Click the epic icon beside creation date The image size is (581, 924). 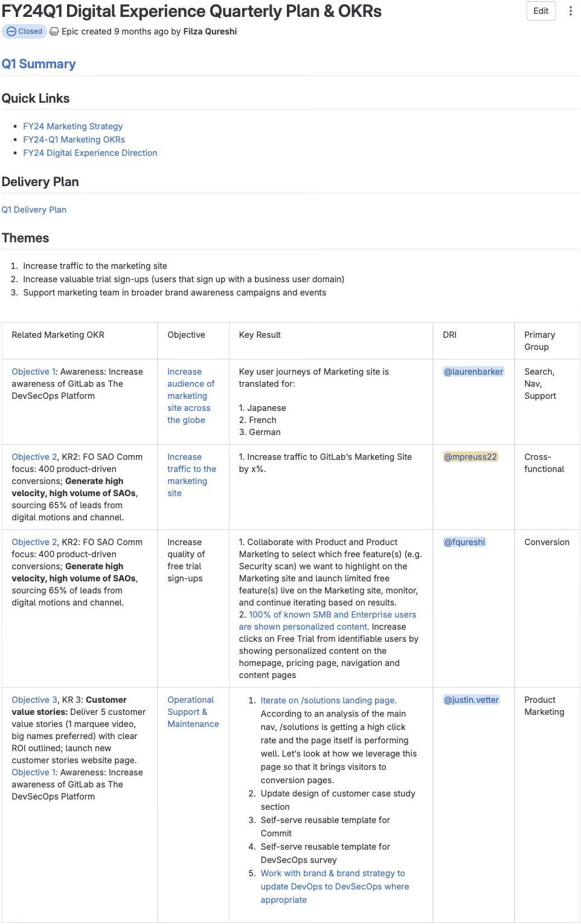[54, 31]
